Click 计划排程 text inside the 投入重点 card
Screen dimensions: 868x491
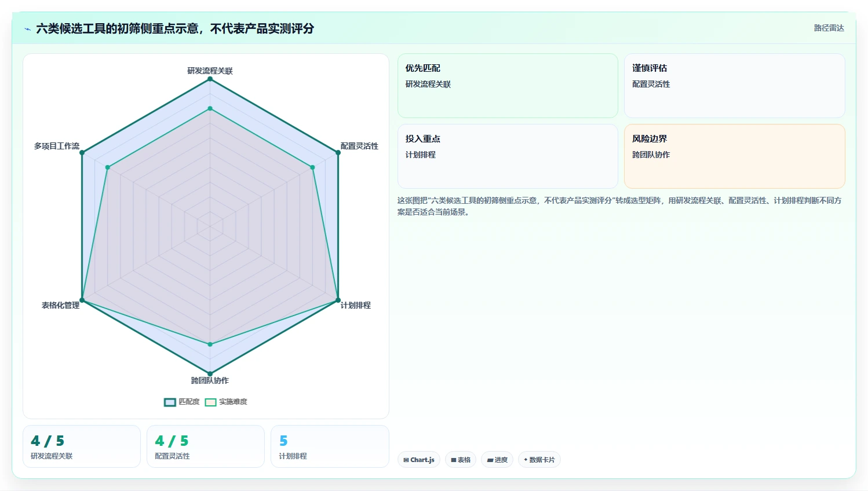pos(421,155)
